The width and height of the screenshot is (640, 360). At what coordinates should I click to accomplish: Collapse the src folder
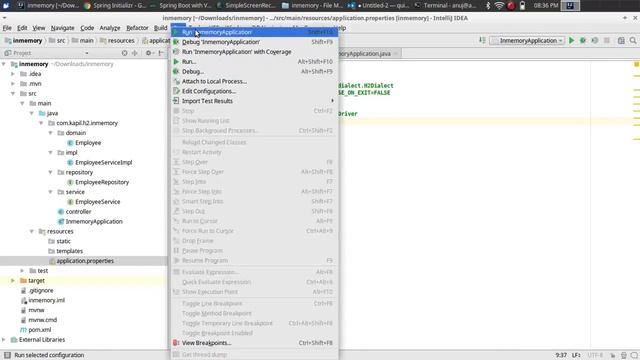point(13,93)
